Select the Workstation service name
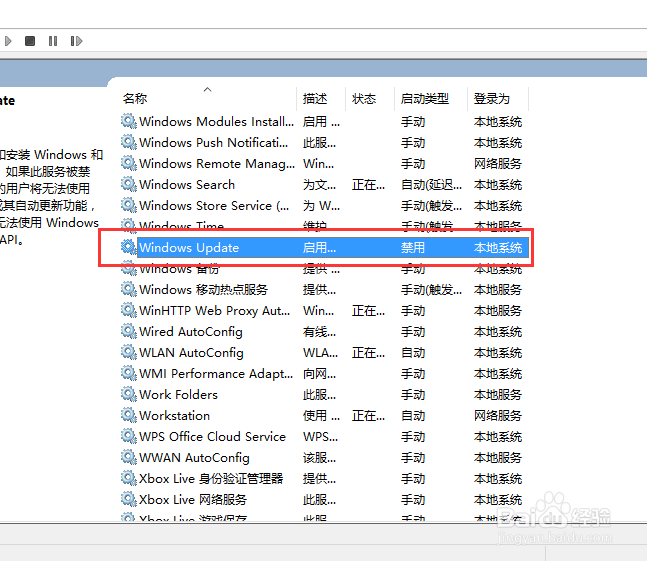This screenshot has height=561, width=647. pos(175,416)
